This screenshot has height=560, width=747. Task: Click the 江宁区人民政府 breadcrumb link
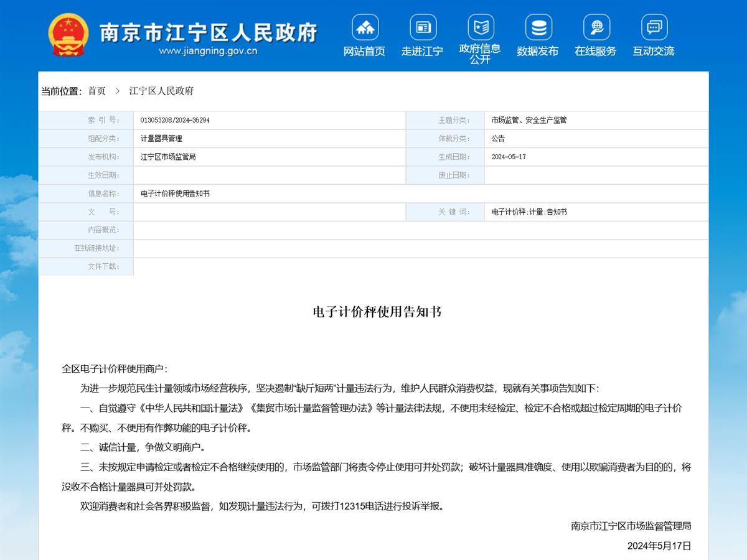tap(161, 91)
